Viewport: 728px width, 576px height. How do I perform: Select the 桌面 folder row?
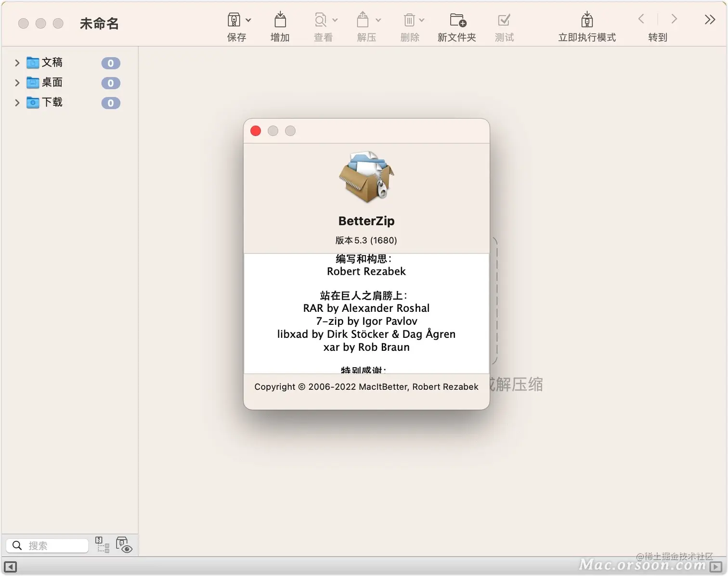[70, 83]
